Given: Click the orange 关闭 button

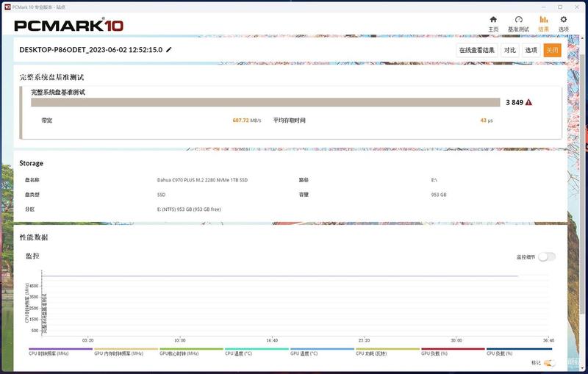Looking at the screenshot, I should click(x=552, y=50).
